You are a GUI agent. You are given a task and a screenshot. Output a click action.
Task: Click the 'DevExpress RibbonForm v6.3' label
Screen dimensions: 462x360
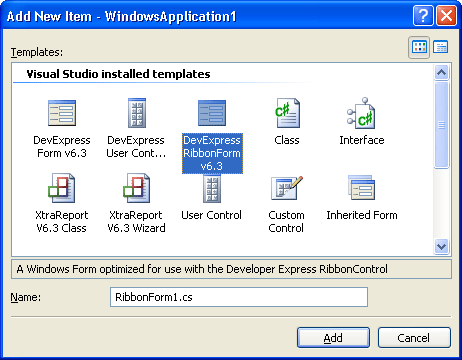[212, 153]
